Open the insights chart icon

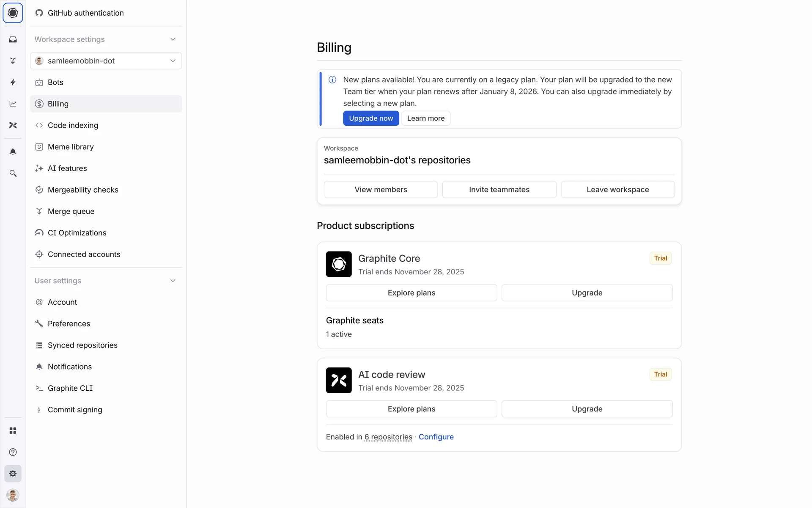point(13,104)
